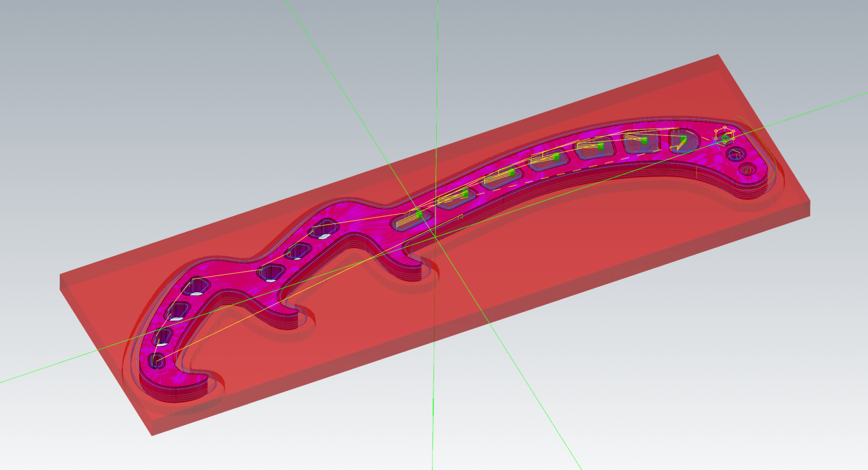Click the third through-slot from top on left

pos(271,272)
